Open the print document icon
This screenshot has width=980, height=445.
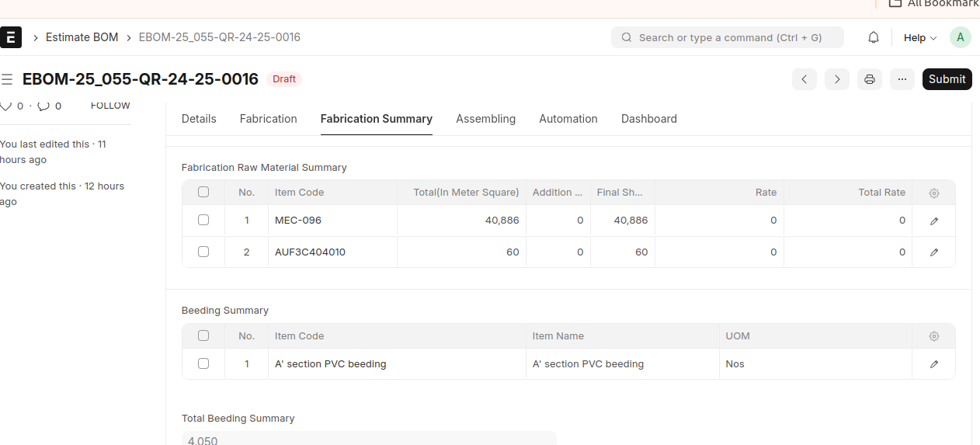(x=870, y=79)
